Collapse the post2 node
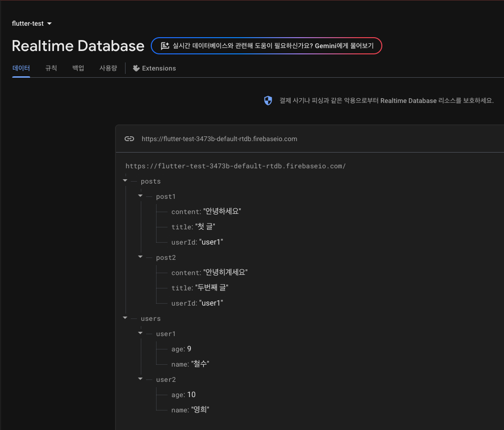Screen dimensions: 504x430 [x=140, y=256]
